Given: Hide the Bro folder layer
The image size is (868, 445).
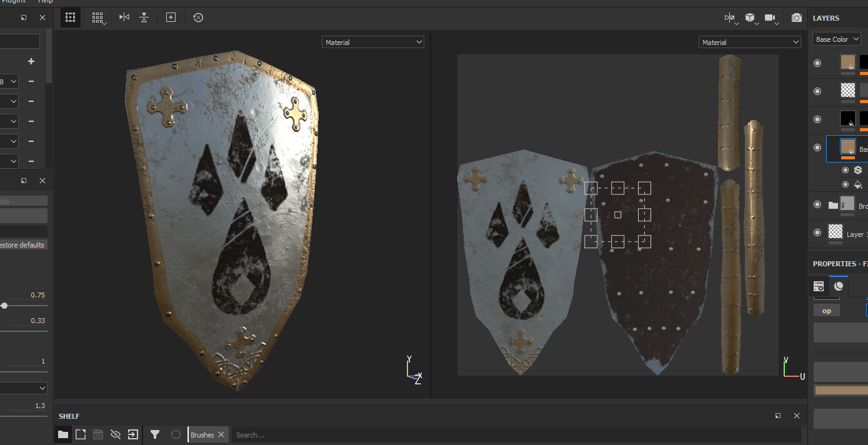Looking at the screenshot, I should (x=817, y=204).
